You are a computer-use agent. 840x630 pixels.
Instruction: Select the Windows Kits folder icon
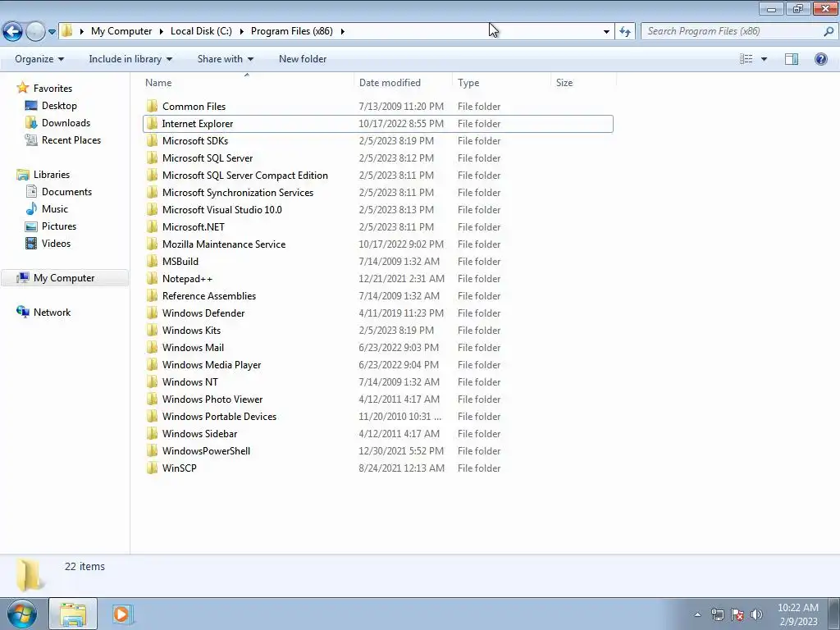click(x=152, y=330)
